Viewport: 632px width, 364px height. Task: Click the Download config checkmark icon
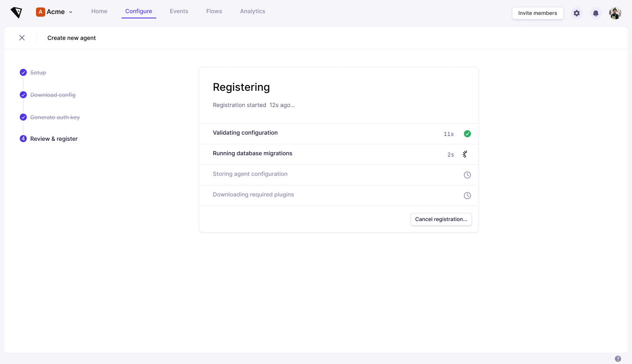(x=23, y=95)
